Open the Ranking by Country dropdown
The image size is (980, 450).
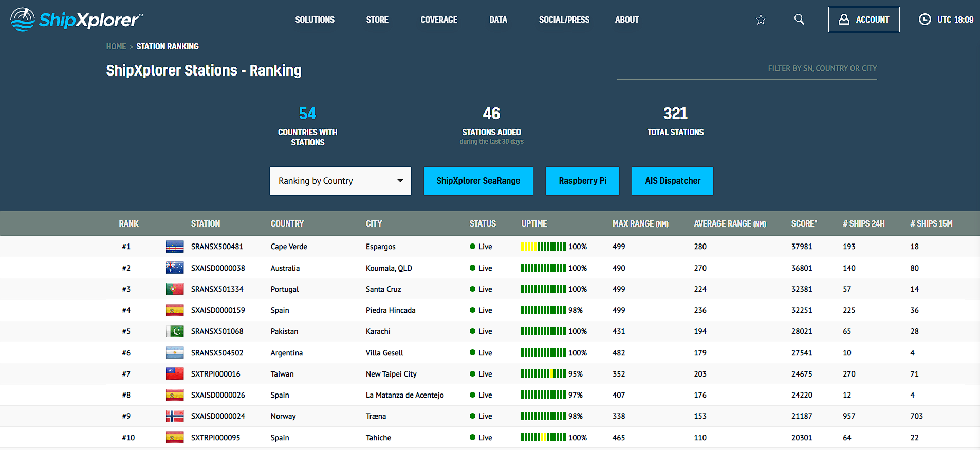click(x=340, y=181)
